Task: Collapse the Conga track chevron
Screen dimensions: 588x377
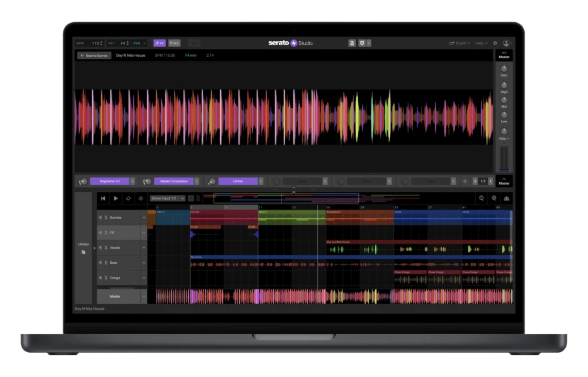Action: [144, 278]
